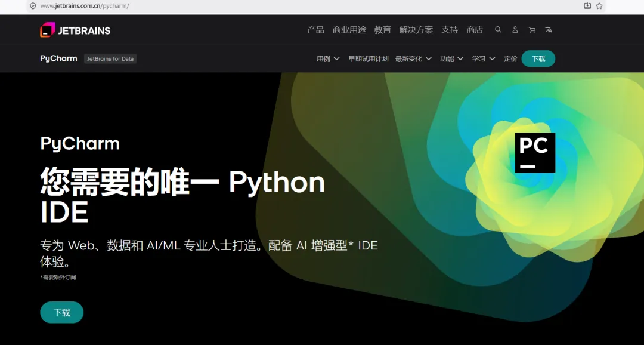Open the 解决方案 menu
Viewport: 644px width, 345px height.
[x=416, y=30]
